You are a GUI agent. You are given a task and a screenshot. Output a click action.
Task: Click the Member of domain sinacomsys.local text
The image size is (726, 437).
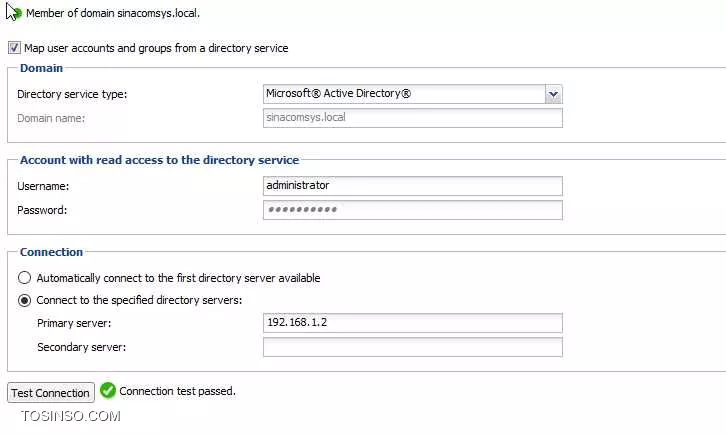coord(113,13)
